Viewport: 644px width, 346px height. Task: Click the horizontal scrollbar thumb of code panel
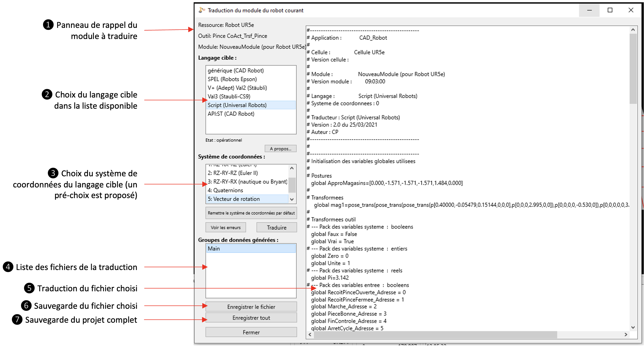pyautogui.click(x=435, y=335)
